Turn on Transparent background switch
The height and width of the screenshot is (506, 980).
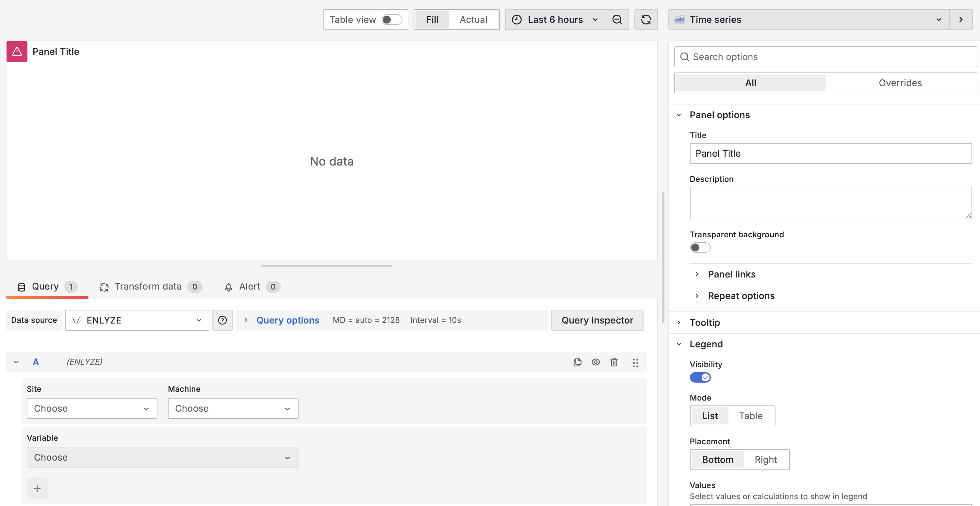point(700,247)
